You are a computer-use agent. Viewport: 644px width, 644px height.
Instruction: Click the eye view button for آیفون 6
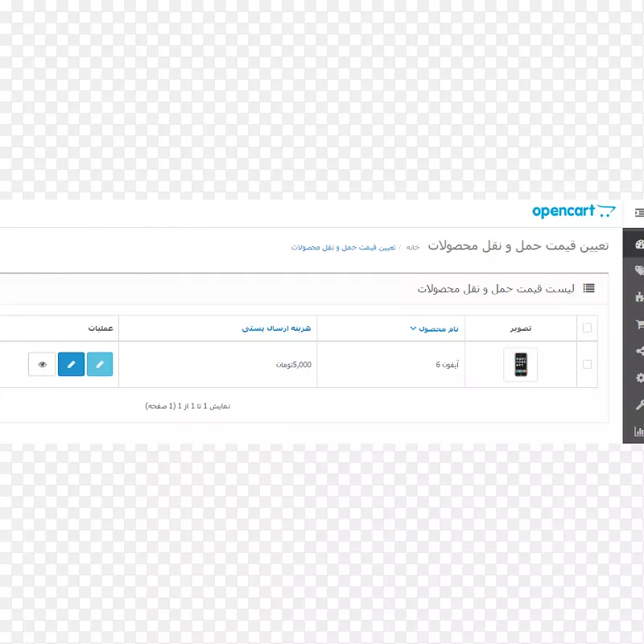(42, 365)
